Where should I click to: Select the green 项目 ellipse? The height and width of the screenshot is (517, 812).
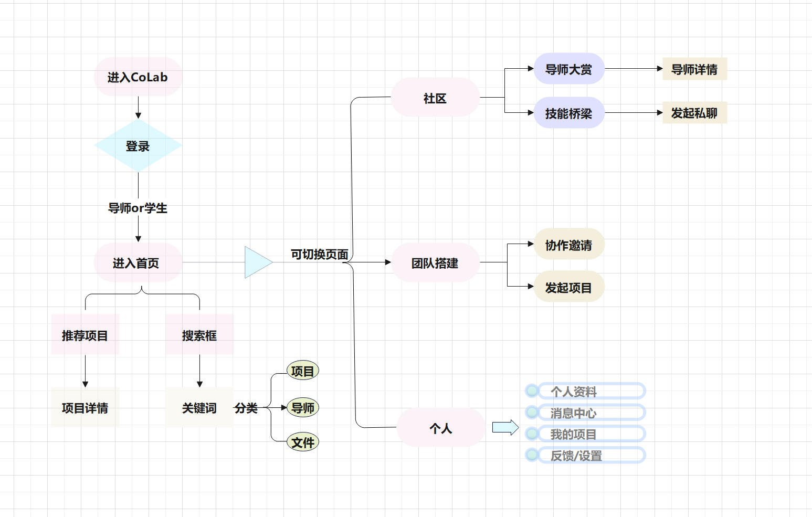coord(303,371)
